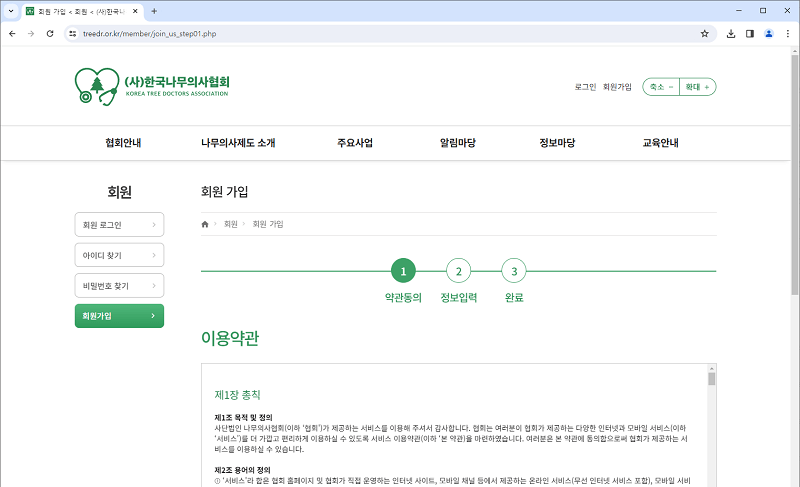This screenshot has height=487, width=800.
Task: Bookmark this page with the star icon
Action: point(705,34)
